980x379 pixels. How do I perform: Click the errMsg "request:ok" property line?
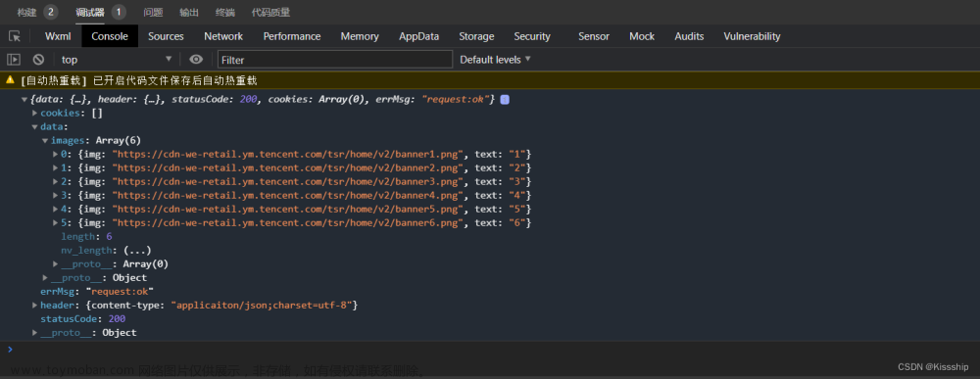(97, 292)
